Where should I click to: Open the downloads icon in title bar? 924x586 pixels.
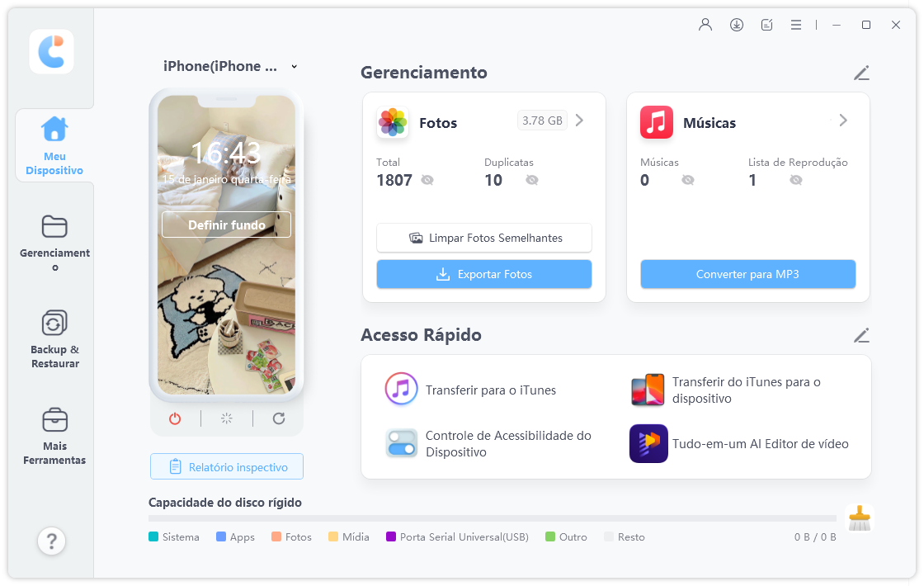(736, 25)
